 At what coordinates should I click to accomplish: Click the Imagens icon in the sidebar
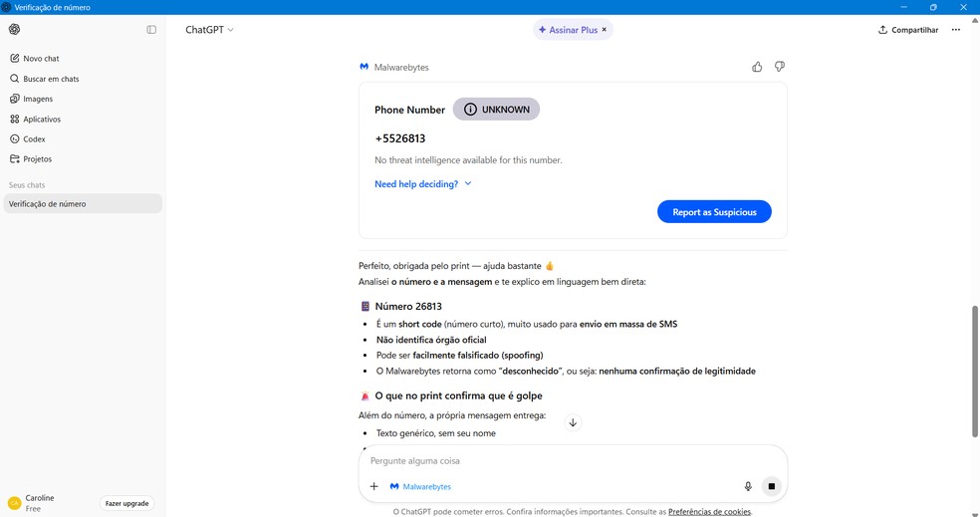click(x=14, y=99)
